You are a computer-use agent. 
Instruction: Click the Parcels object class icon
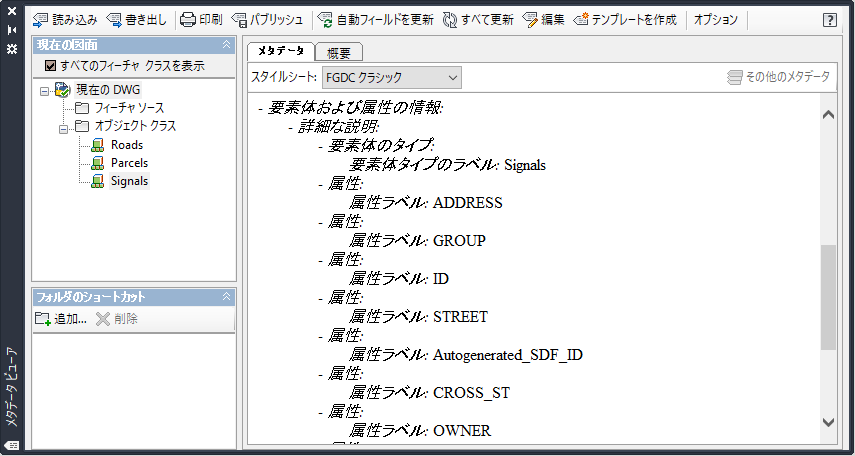(98, 163)
